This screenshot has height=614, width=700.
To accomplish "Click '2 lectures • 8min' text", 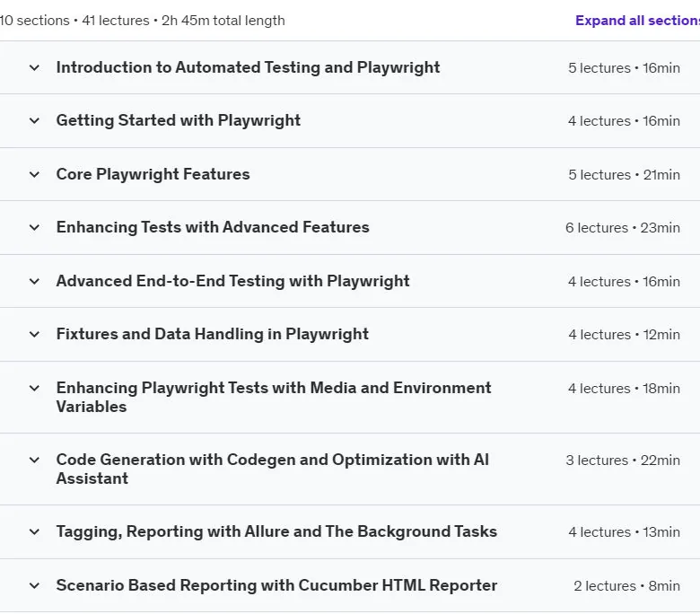I will 626,586.
